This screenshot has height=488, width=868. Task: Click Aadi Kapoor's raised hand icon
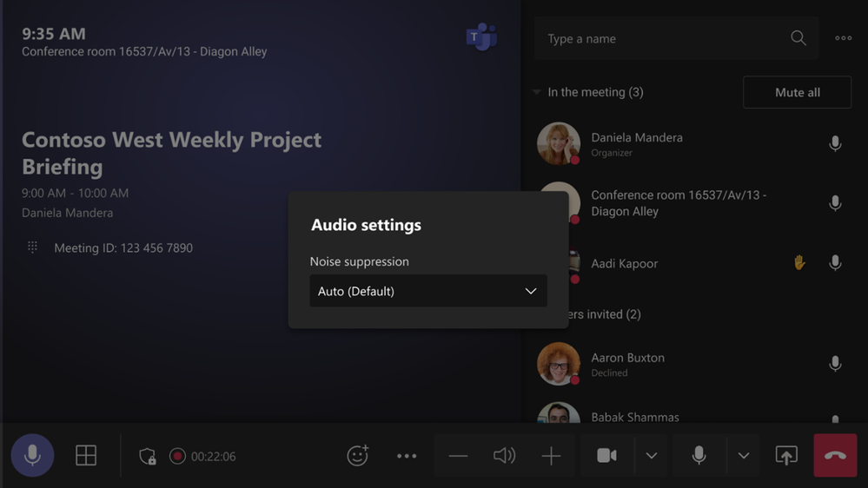tap(799, 262)
